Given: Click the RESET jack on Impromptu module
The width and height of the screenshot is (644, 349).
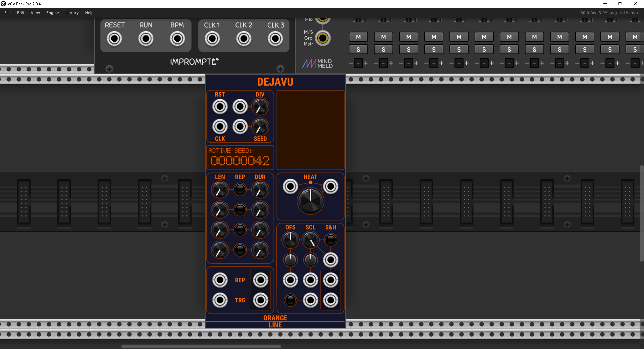Looking at the screenshot, I should [114, 39].
